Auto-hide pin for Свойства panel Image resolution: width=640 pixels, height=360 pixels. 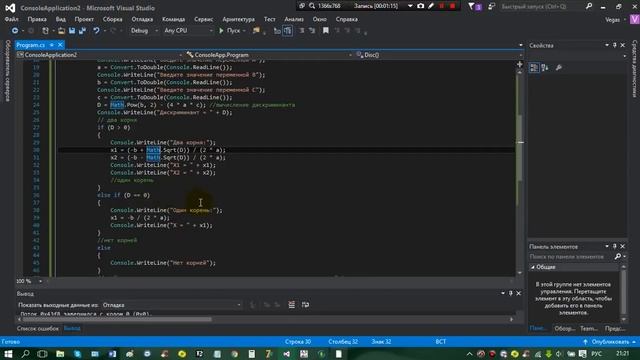click(614, 45)
